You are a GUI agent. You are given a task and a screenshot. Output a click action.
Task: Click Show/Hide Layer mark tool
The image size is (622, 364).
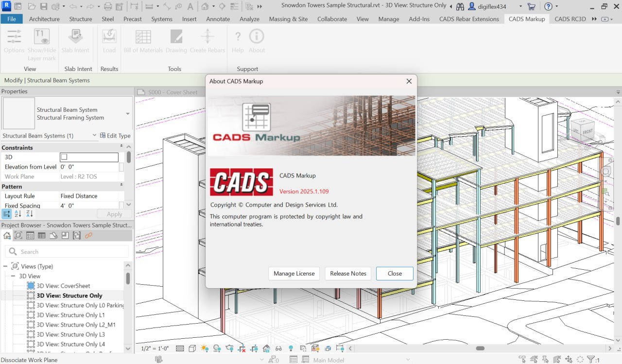(42, 45)
